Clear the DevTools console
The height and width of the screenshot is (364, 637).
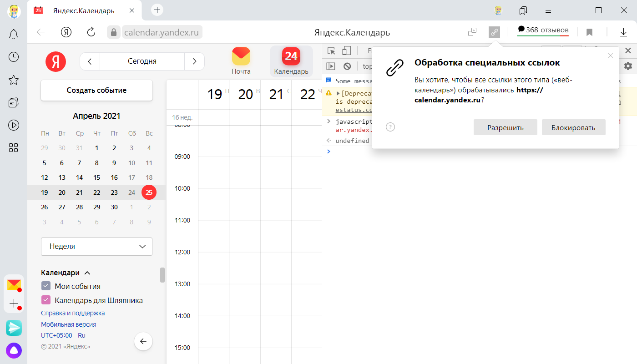click(x=347, y=66)
